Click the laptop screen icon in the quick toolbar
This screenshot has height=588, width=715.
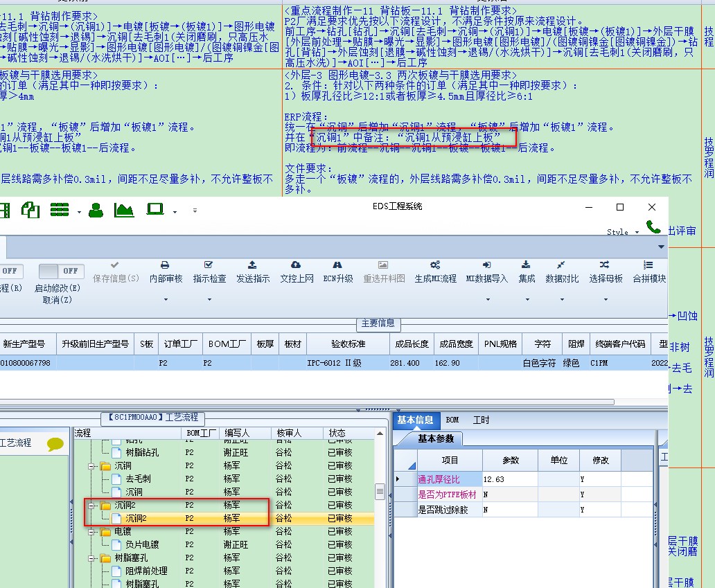(155, 209)
